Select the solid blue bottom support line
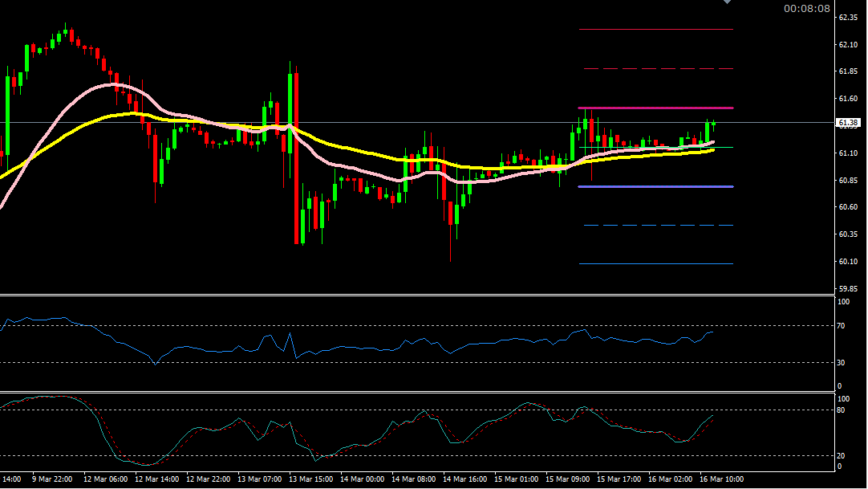 [656, 263]
